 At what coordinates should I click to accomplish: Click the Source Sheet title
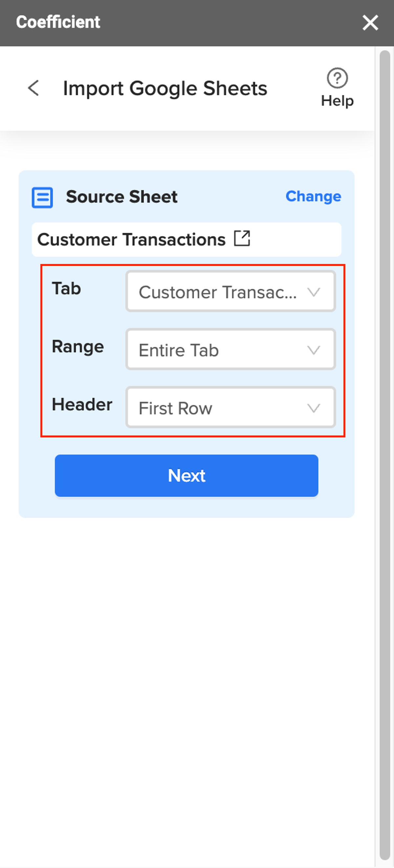[x=121, y=197]
